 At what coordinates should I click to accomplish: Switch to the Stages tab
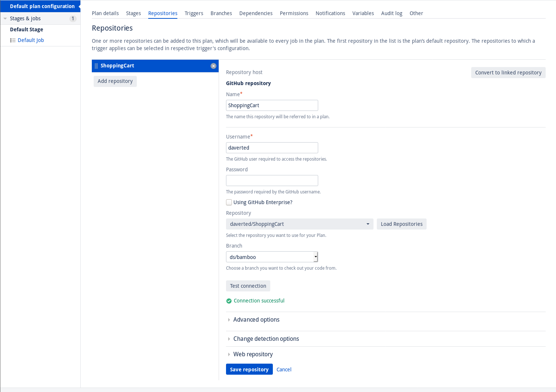(133, 13)
